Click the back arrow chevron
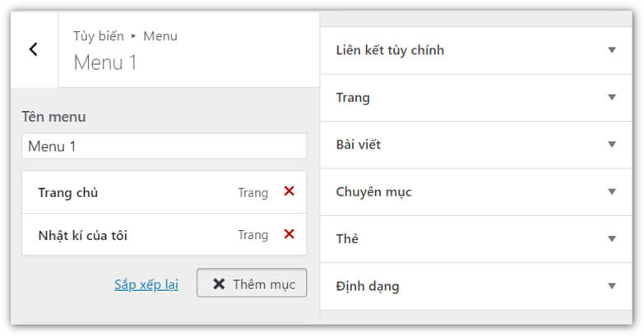The height and width of the screenshot is (336, 644). tap(34, 49)
